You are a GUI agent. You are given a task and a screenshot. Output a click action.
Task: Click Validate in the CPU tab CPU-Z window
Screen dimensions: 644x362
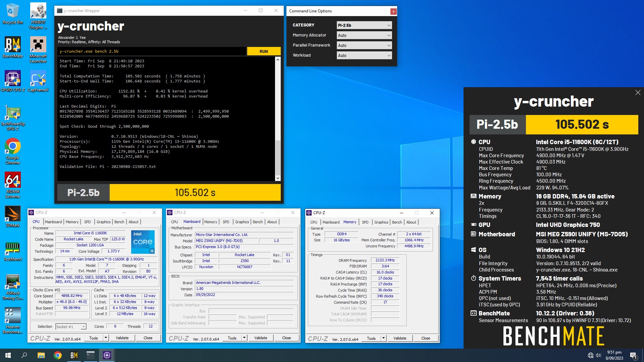[122, 338]
